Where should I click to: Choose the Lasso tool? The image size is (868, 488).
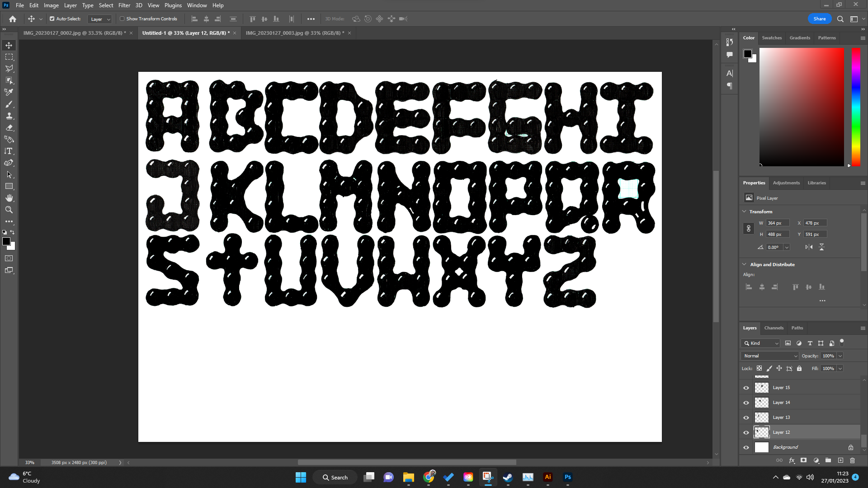(9, 69)
